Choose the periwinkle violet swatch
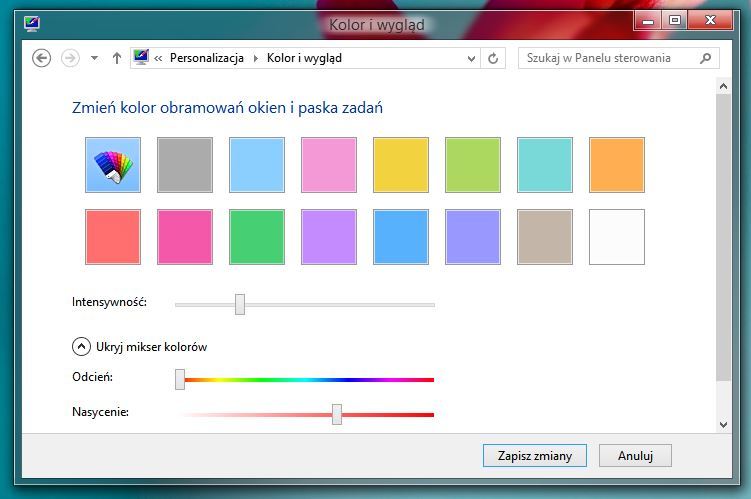 tap(473, 237)
